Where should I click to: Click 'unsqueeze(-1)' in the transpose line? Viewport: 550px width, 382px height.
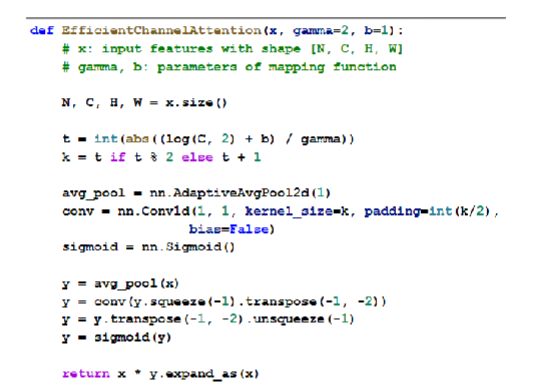(303, 319)
